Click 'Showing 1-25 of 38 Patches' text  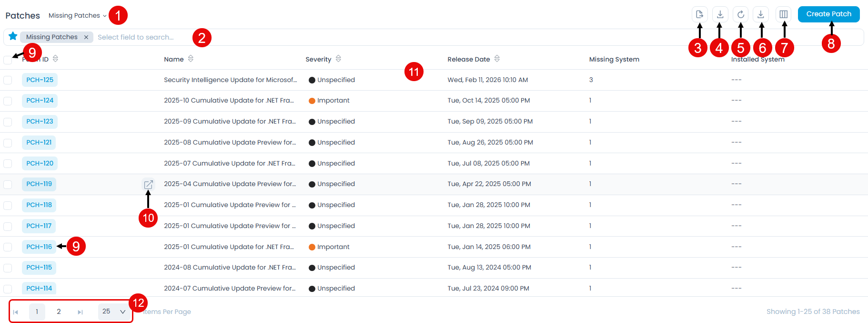click(x=813, y=312)
